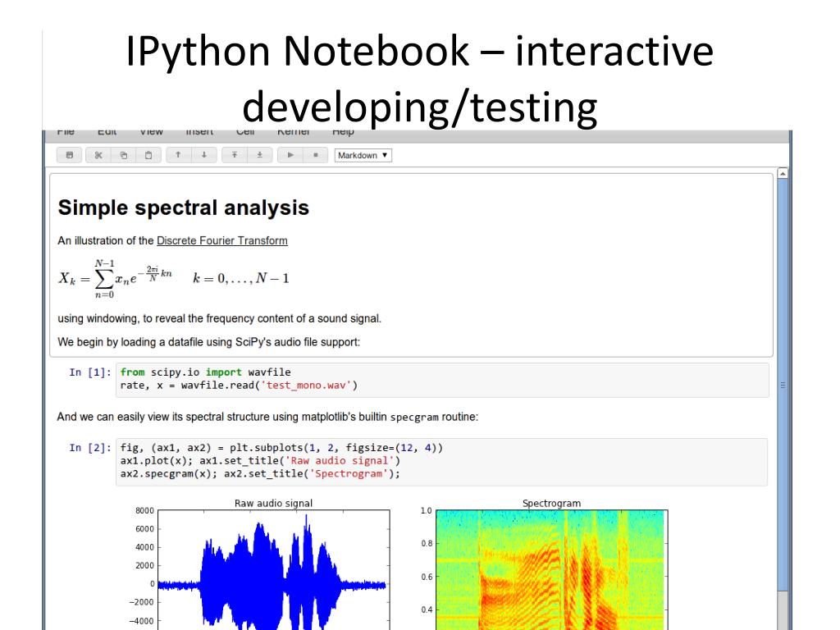
Task: Move the selected cell up
Action: [x=178, y=155]
